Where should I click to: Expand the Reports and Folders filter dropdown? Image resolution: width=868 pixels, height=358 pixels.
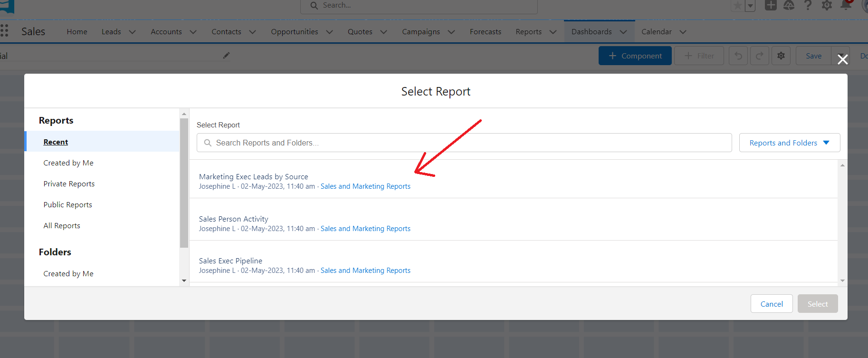coord(789,143)
